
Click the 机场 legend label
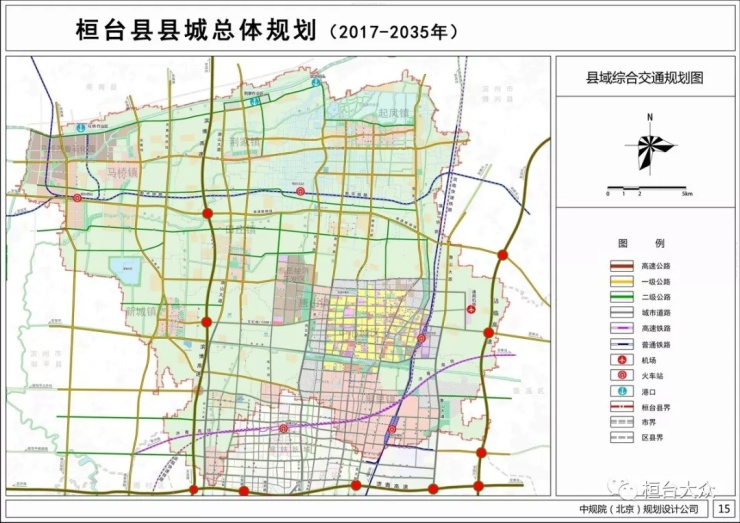pyautogui.click(x=648, y=361)
